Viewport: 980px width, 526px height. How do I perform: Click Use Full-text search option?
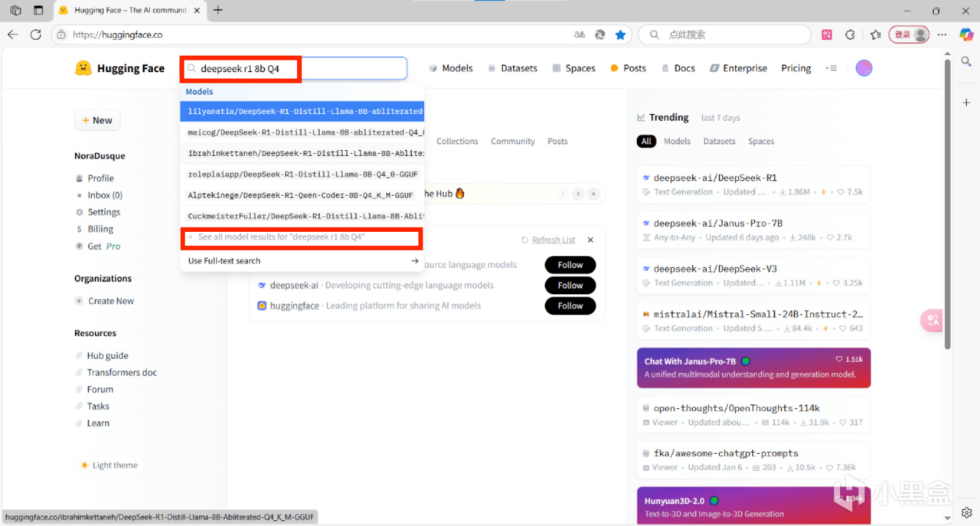pos(302,261)
